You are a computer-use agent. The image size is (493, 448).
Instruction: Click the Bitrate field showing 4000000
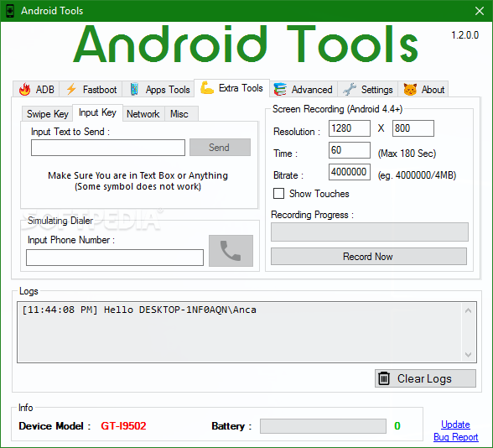coord(350,172)
